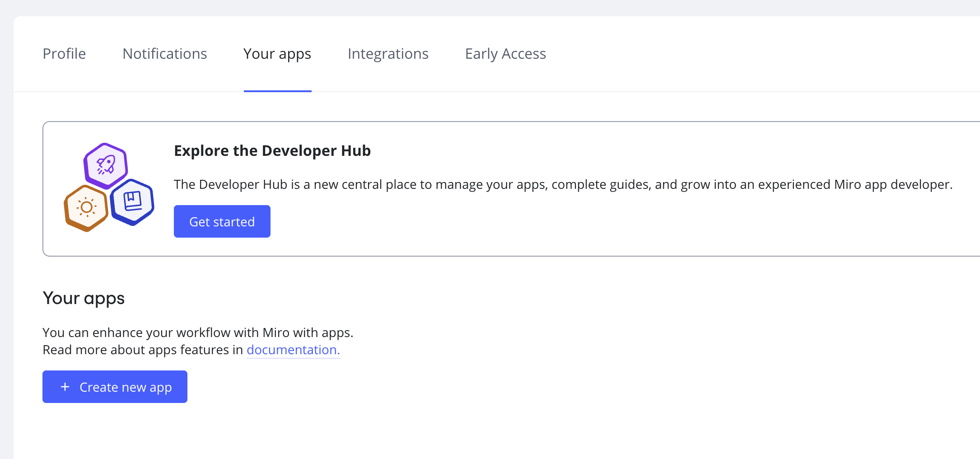980x459 pixels.
Task: Click the blue underline beneath Your apps tab
Action: [x=277, y=91]
